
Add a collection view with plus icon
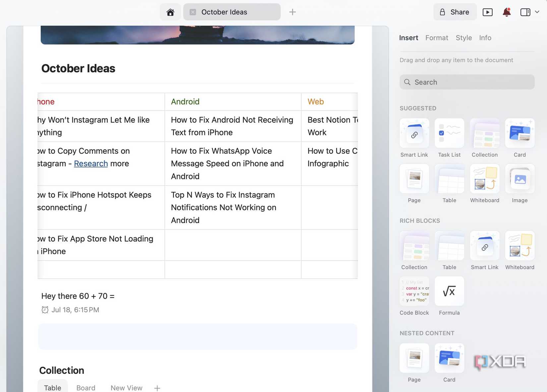point(157,388)
